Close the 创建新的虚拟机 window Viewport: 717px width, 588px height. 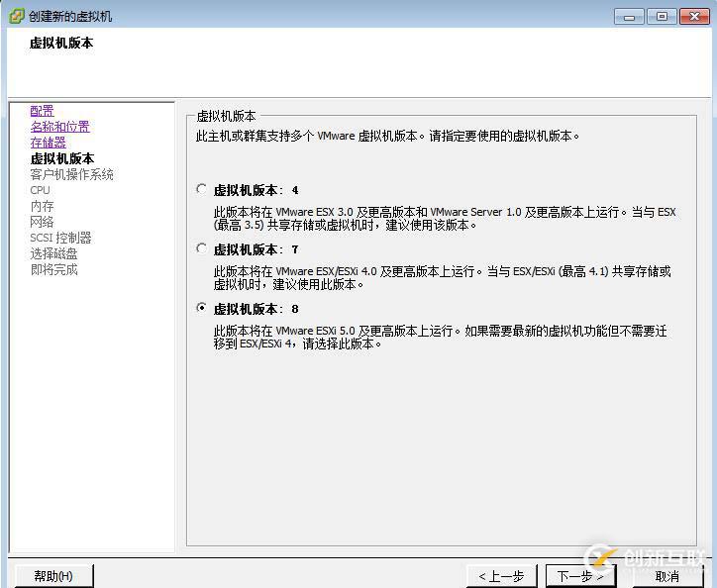coord(694,17)
